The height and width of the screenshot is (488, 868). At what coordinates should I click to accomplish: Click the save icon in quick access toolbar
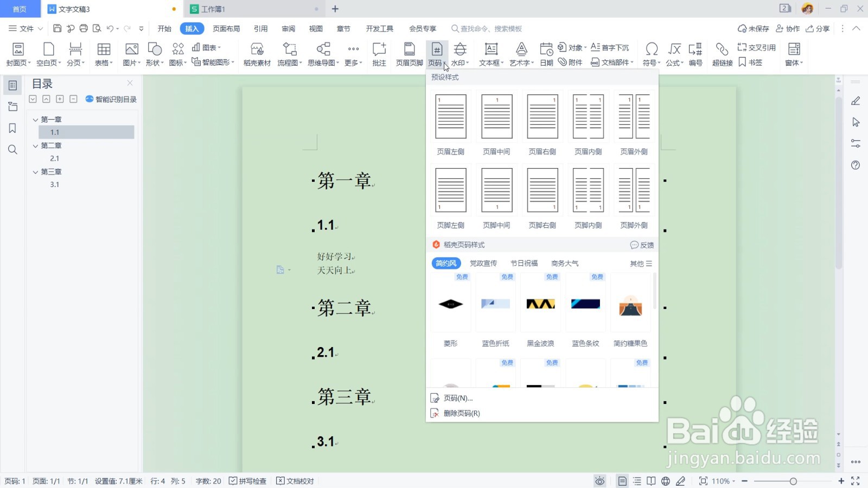57,28
